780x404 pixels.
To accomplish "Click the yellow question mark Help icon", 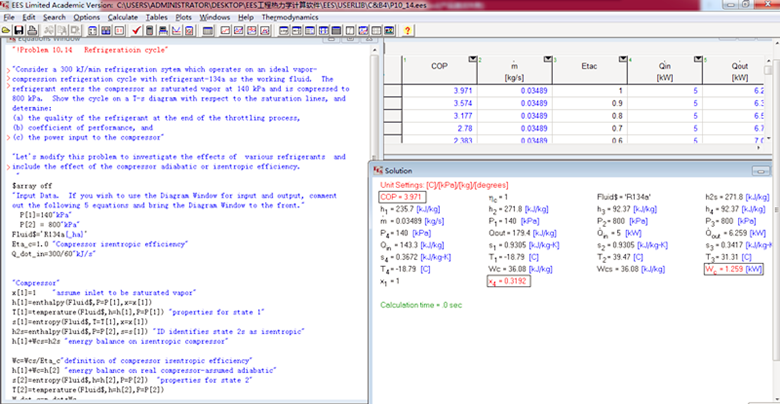I will pos(407,30).
